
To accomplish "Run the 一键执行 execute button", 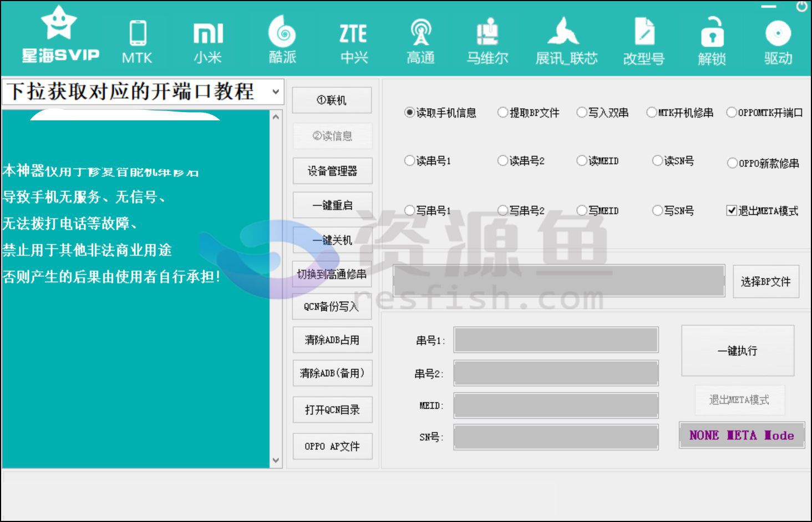I will point(738,351).
